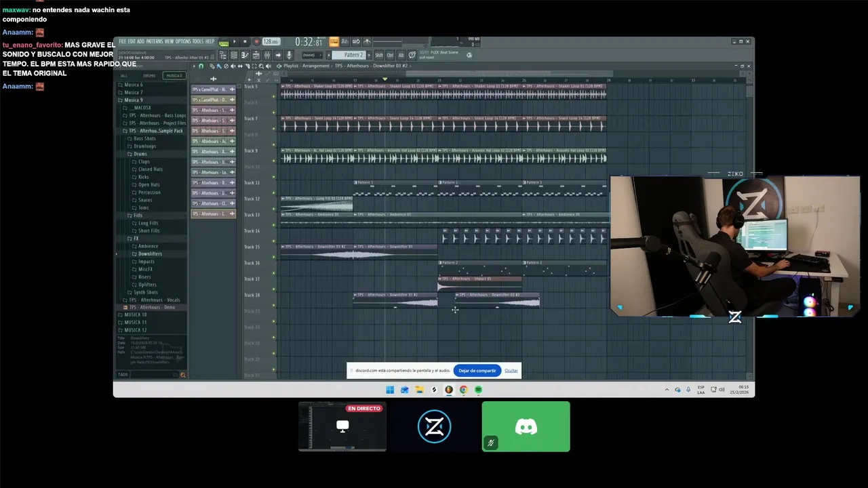Image resolution: width=868 pixels, height=488 pixels.
Task: Click the 128.000 tempo field
Action: point(271,41)
